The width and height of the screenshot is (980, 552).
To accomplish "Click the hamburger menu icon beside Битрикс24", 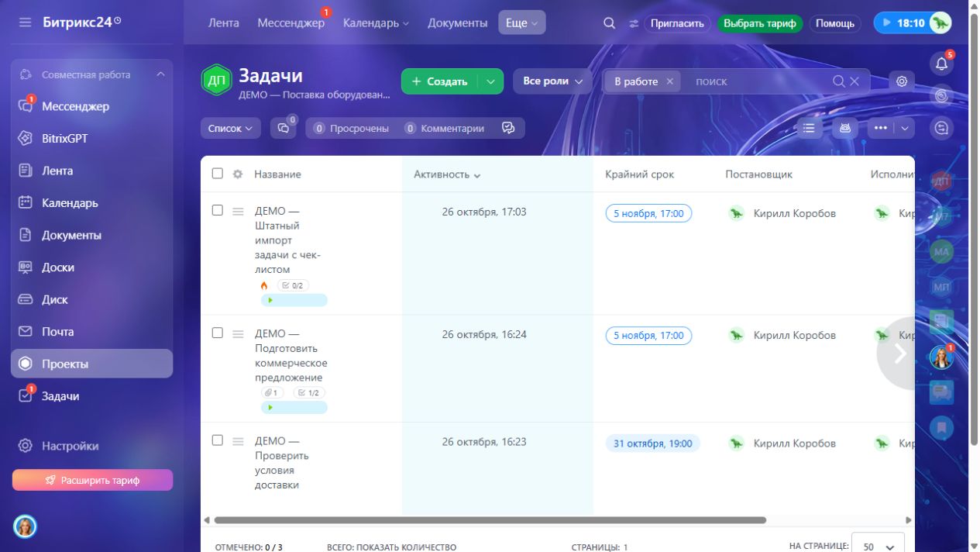I will coord(26,22).
